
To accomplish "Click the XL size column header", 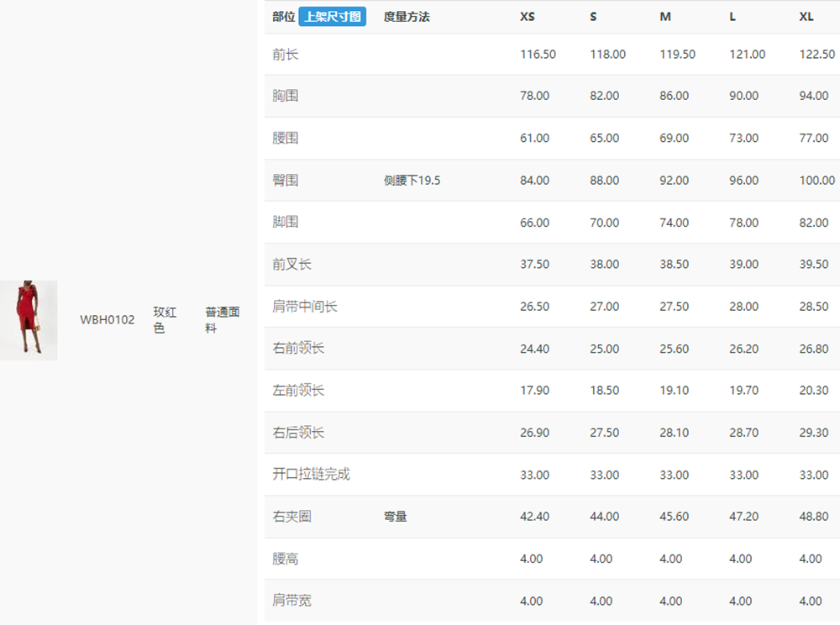I will point(806,17).
